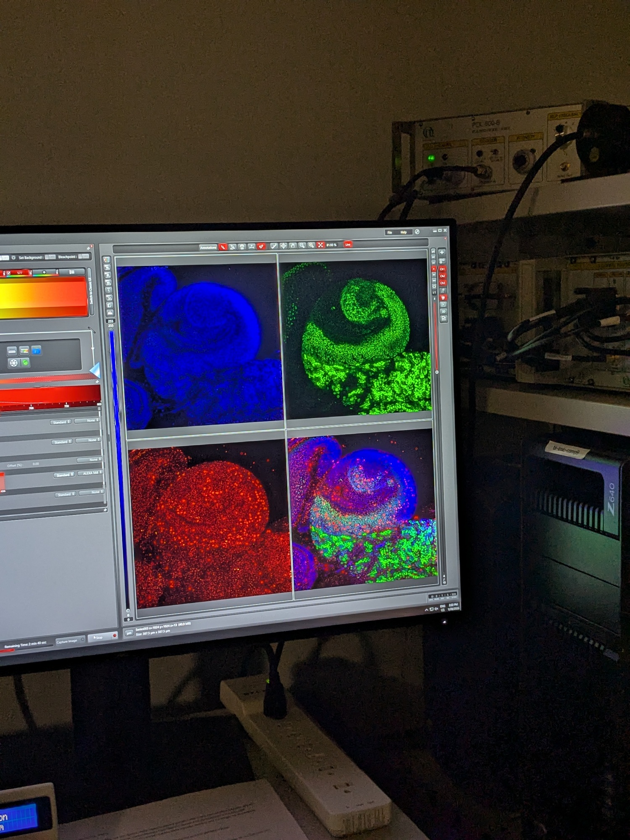Click the crosshair target icon
Image resolution: width=630 pixels, height=840 pixels.
(283, 246)
